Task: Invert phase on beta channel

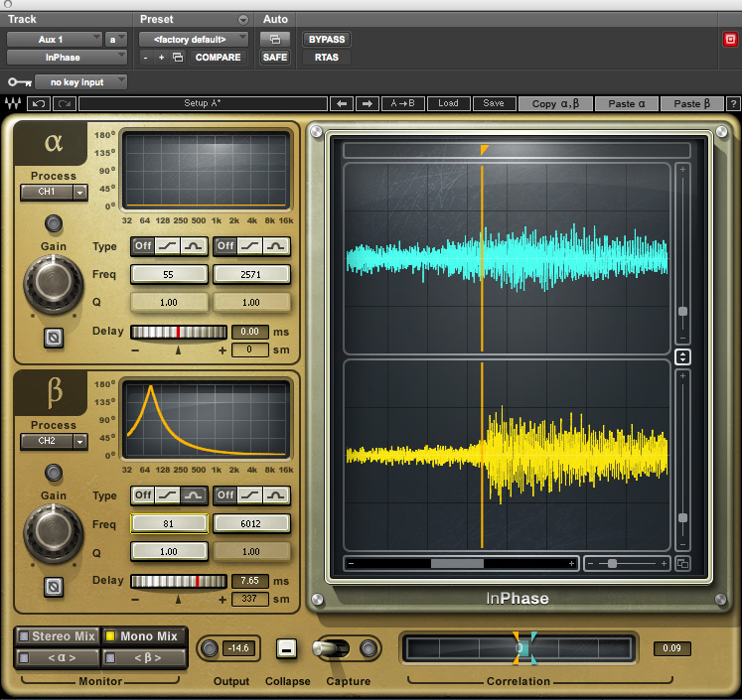Action: [x=54, y=587]
